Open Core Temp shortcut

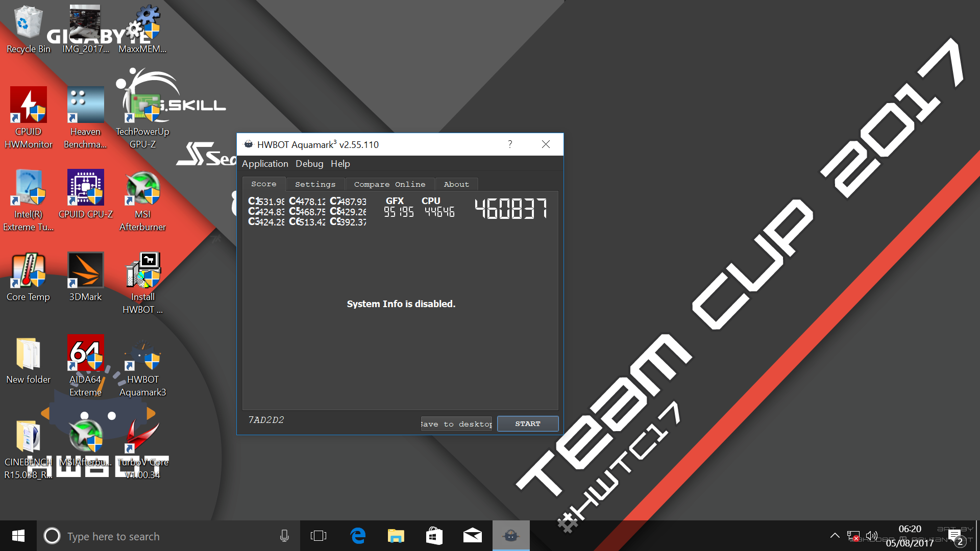(28, 278)
